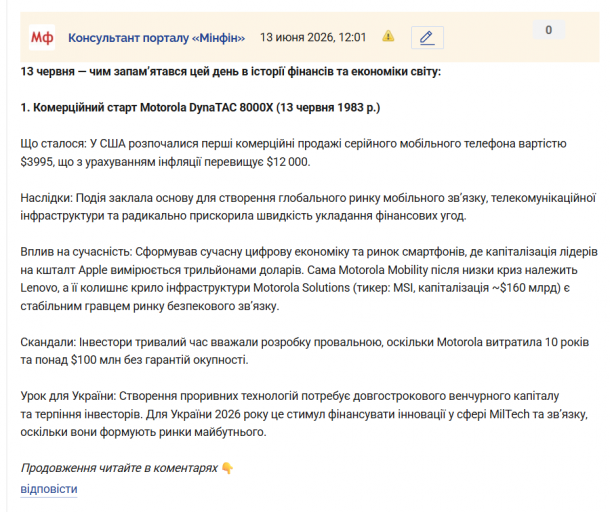Click the відповісти reply link
The width and height of the screenshot is (610, 512).
tap(49, 489)
